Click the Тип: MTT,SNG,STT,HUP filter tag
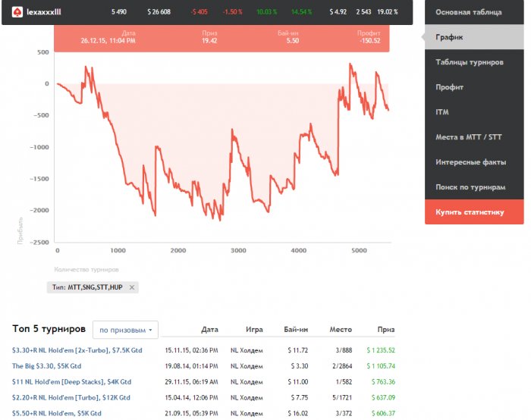Image resolution: width=531 pixels, height=420 pixels. tap(86, 287)
